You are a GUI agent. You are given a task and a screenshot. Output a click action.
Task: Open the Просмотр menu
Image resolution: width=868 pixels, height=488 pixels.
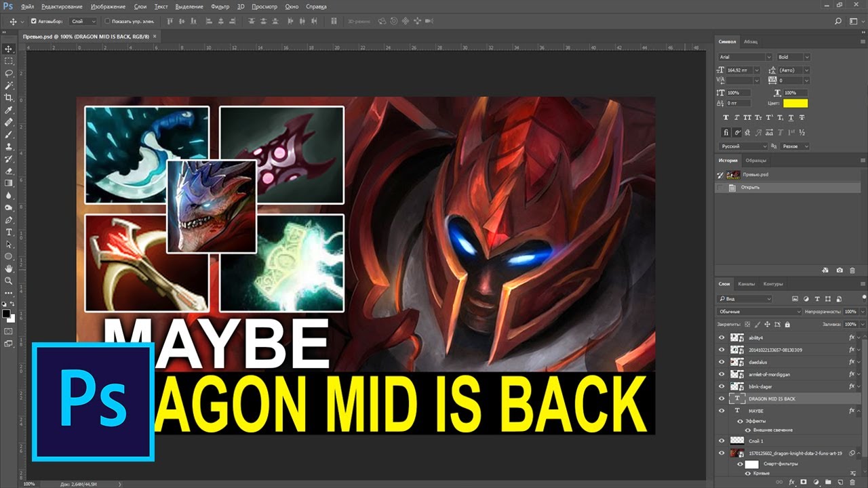[264, 6]
